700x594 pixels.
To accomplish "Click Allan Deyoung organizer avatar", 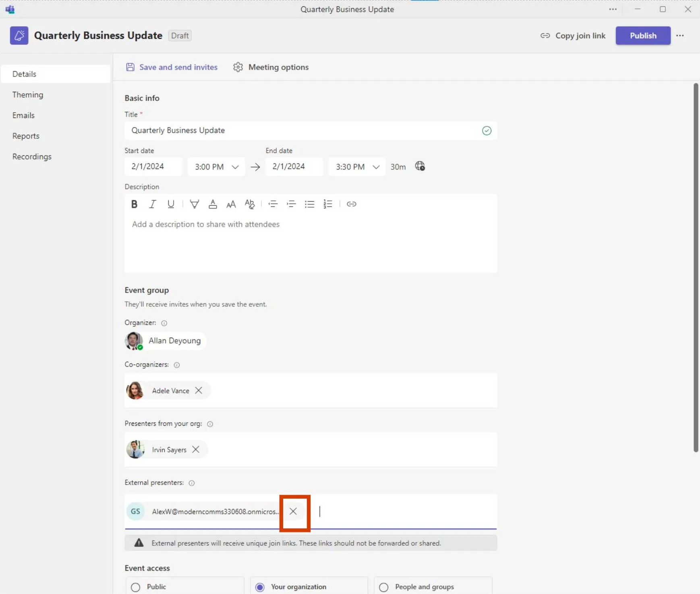I will point(134,341).
